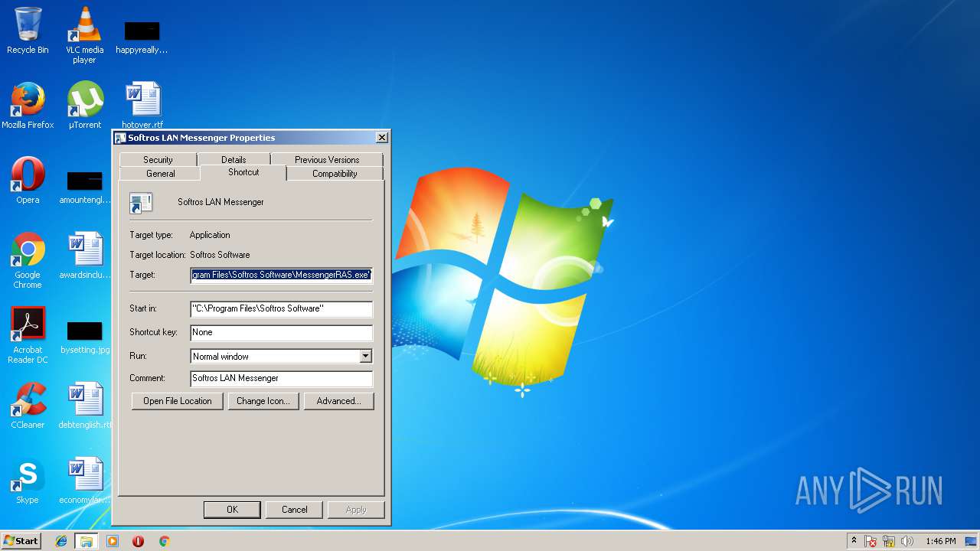Image resolution: width=980 pixels, height=551 pixels.
Task: Select the hotover.rtf document icon
Action: (142, 106)
